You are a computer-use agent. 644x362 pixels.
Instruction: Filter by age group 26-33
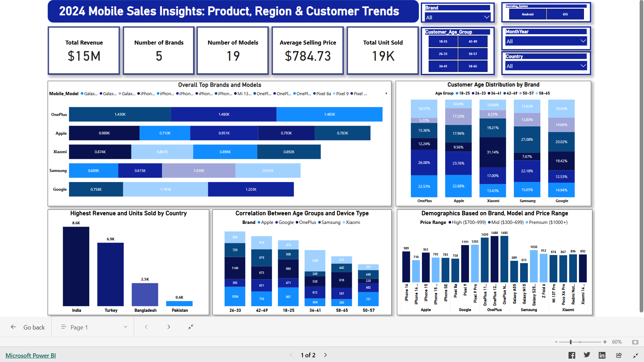pyautogui.click(x=443, y=54)
